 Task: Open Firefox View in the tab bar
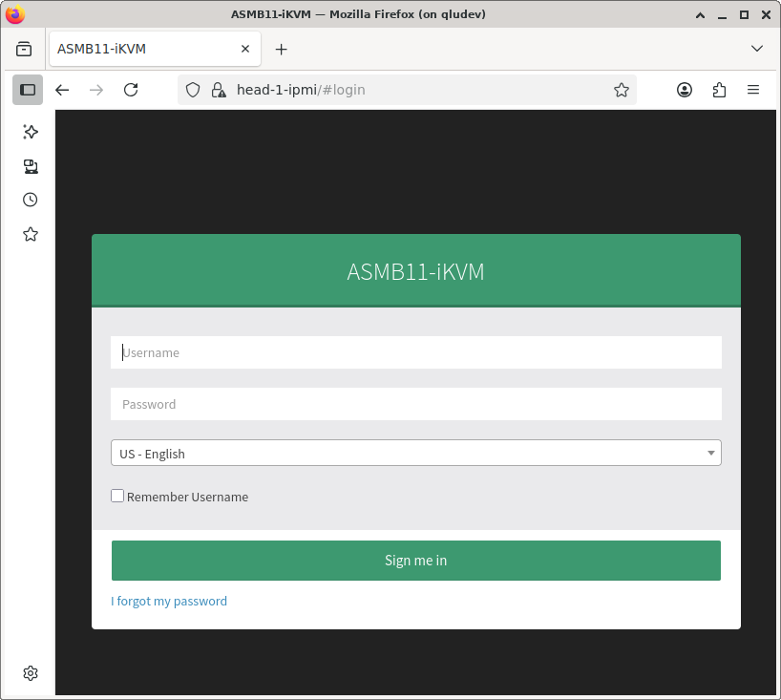(x=24, y=49)
